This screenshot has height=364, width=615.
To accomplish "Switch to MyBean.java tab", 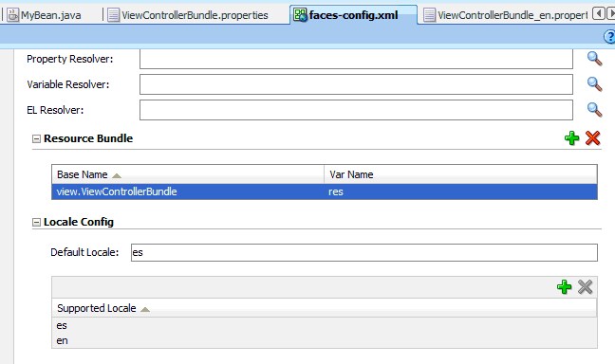I will (x=45, y=15).
